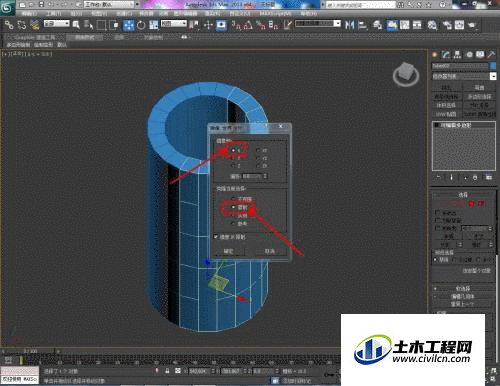Open the Schematic View

tap(417, 25)
